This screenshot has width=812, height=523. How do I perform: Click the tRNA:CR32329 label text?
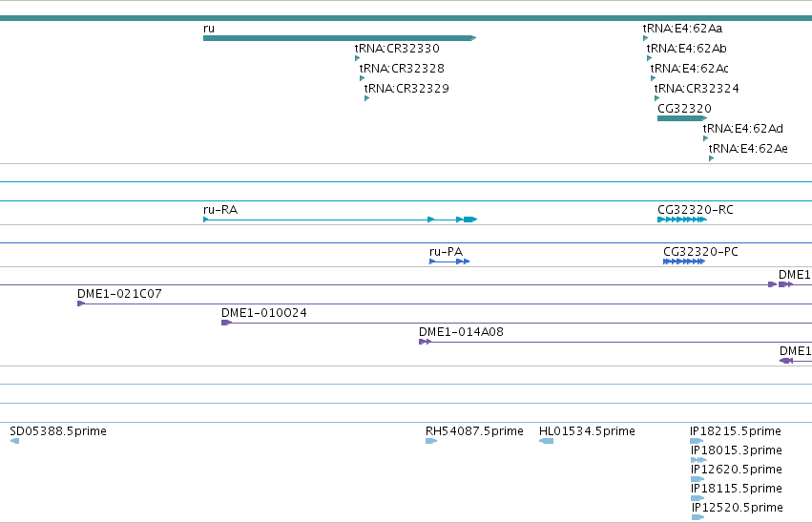point(406,89)
